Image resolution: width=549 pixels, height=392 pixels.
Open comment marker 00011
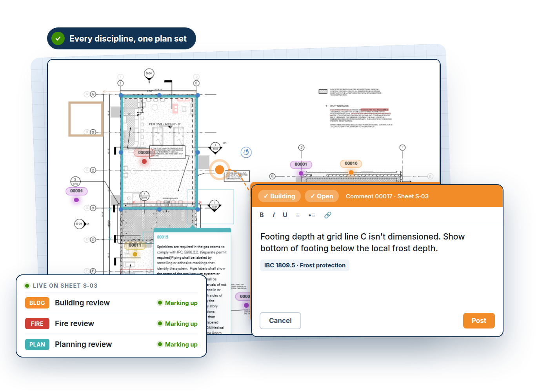click(135, 245)
